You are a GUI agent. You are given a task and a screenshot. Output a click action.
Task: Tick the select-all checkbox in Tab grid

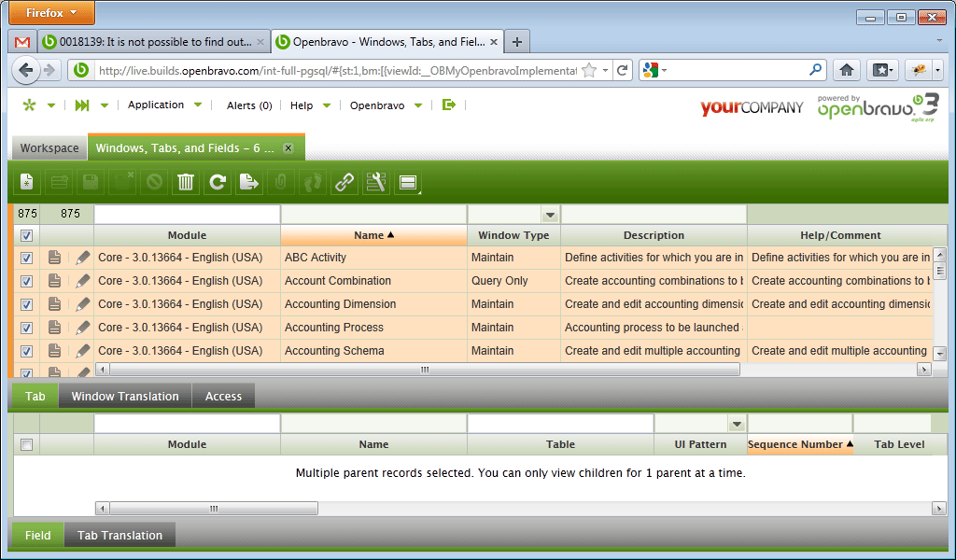[26, 445]
